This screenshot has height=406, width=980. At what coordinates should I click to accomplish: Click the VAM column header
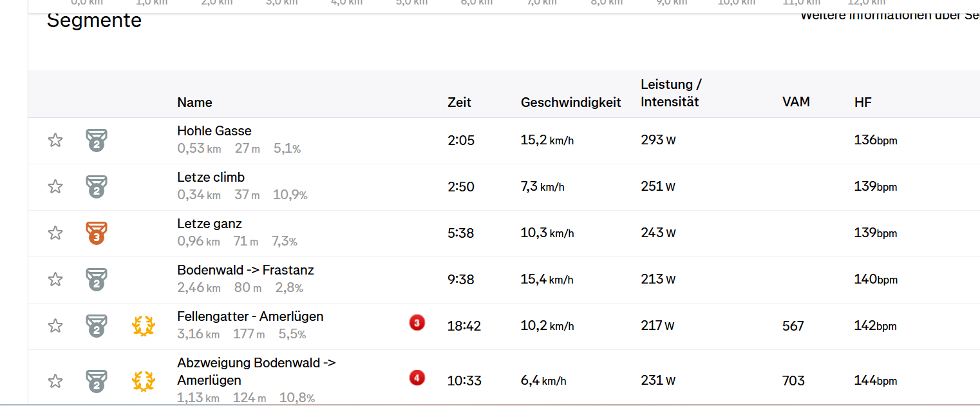coord(796,102)
